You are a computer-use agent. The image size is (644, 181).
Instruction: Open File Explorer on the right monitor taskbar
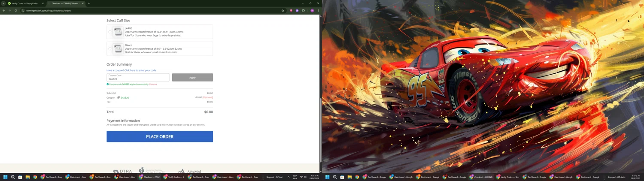pos(349,177)
